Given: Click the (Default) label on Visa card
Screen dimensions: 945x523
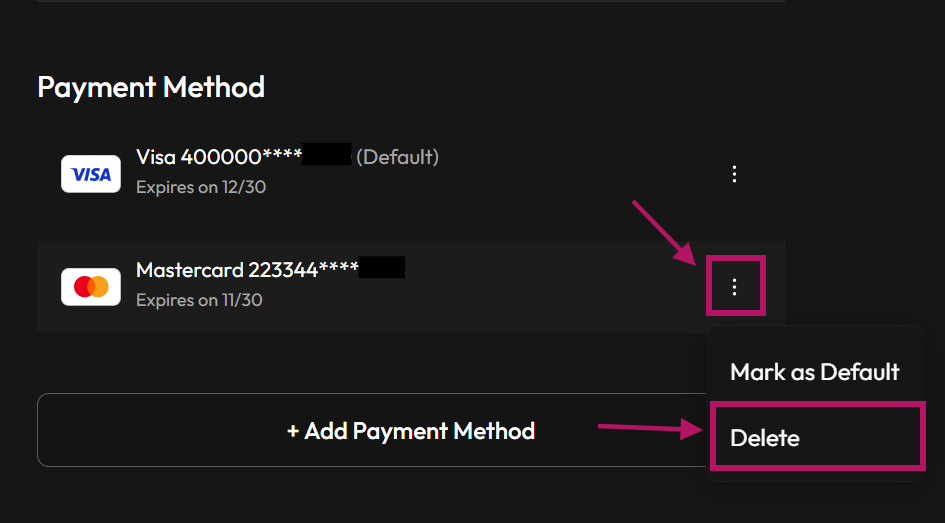Looking at the screenshot, I should tap(397, 157).
